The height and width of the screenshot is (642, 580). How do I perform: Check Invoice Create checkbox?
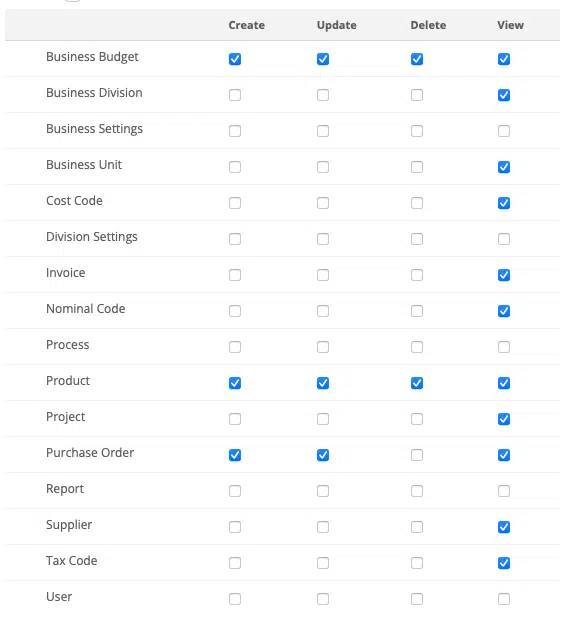(x=235, y=275)
